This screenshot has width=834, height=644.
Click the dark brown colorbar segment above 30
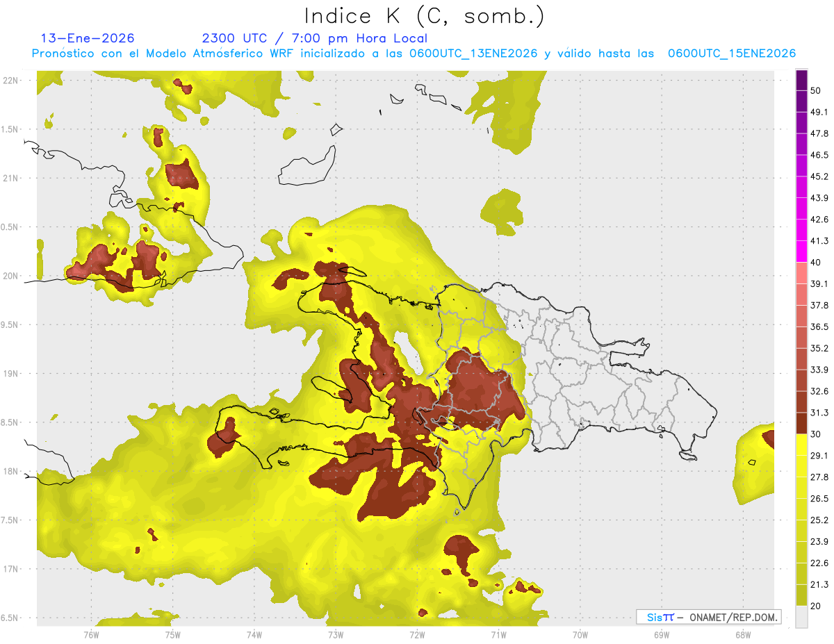point(801,423)
